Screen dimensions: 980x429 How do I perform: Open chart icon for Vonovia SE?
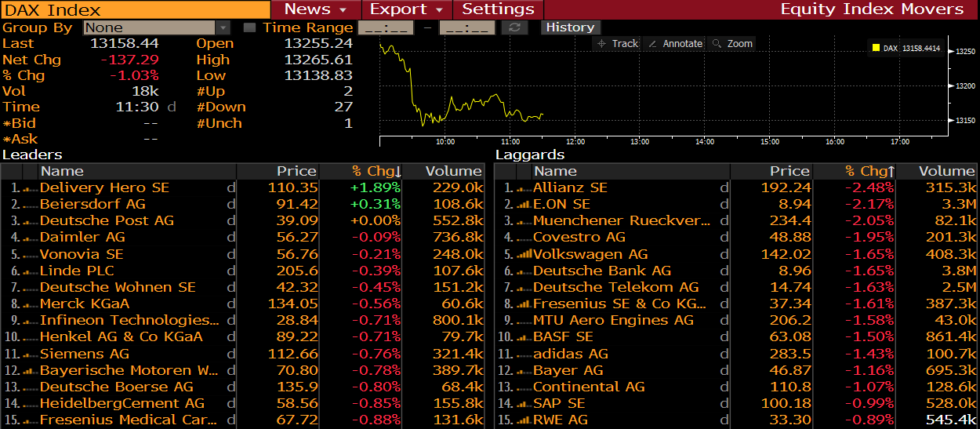pyautogui.click(x=31, y=255)
